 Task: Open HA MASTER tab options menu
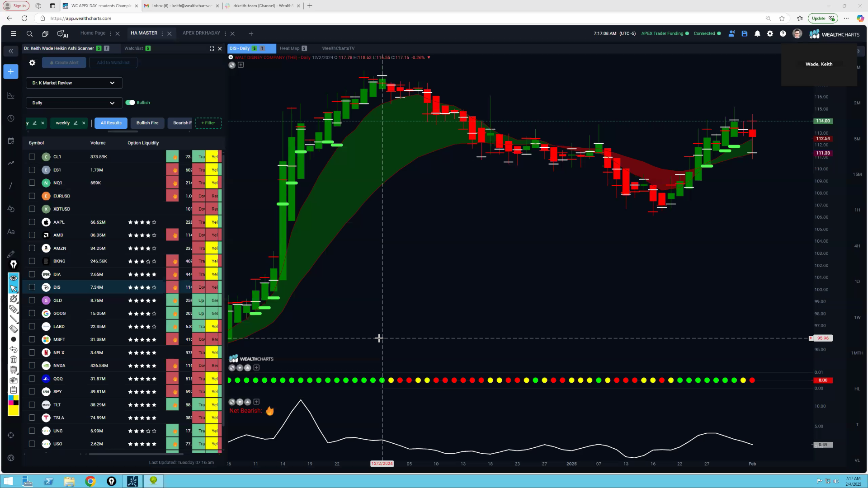(162, 33)
